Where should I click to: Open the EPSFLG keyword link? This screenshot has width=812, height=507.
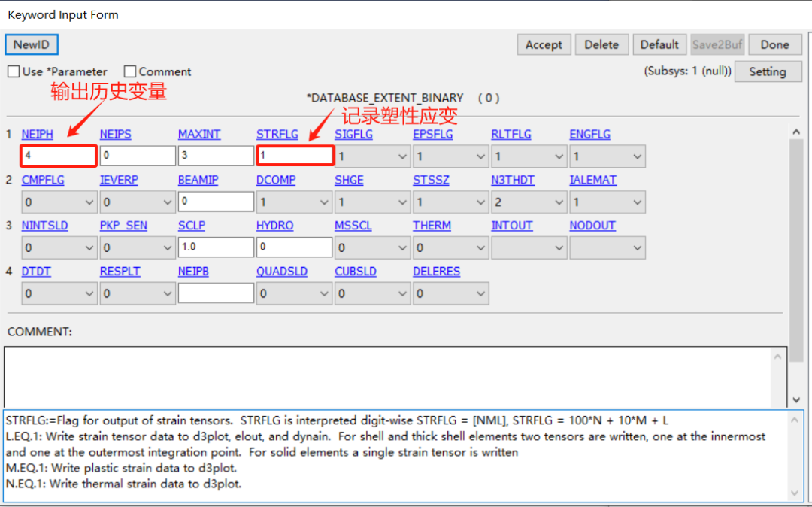tap(433, 134)
